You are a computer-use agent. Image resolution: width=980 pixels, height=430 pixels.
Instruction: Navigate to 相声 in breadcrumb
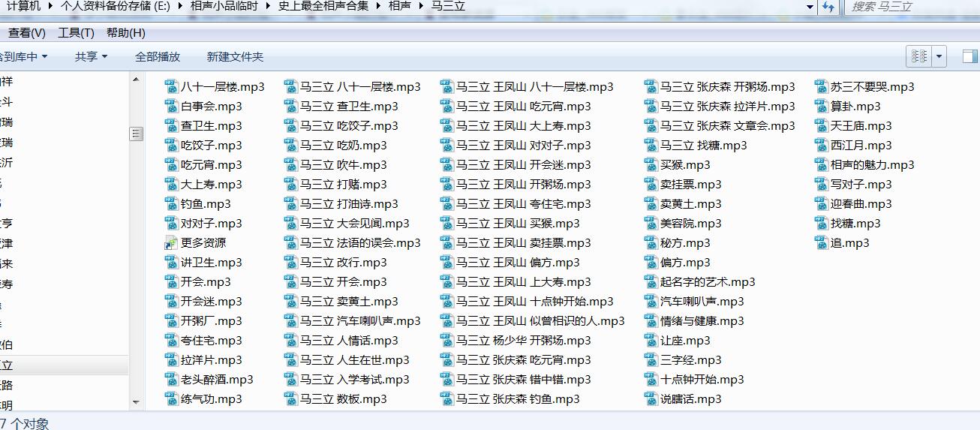point(399,6)
